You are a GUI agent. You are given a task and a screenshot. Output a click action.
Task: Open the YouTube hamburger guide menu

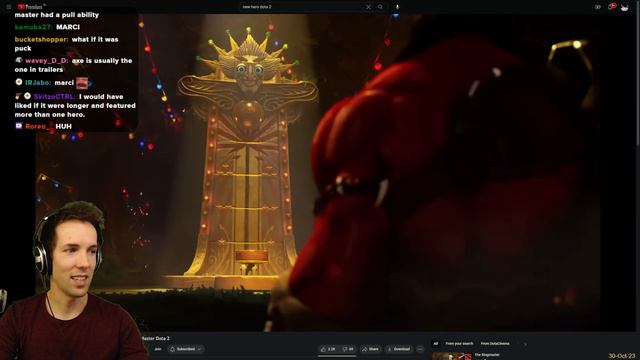[9, 7]
